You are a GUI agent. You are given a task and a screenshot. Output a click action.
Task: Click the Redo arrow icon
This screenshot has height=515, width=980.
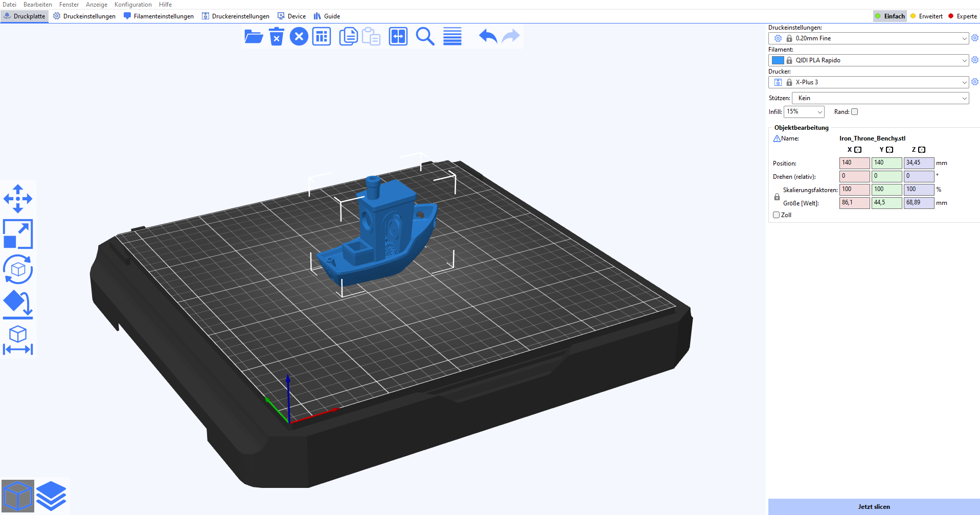click(511, 37)
